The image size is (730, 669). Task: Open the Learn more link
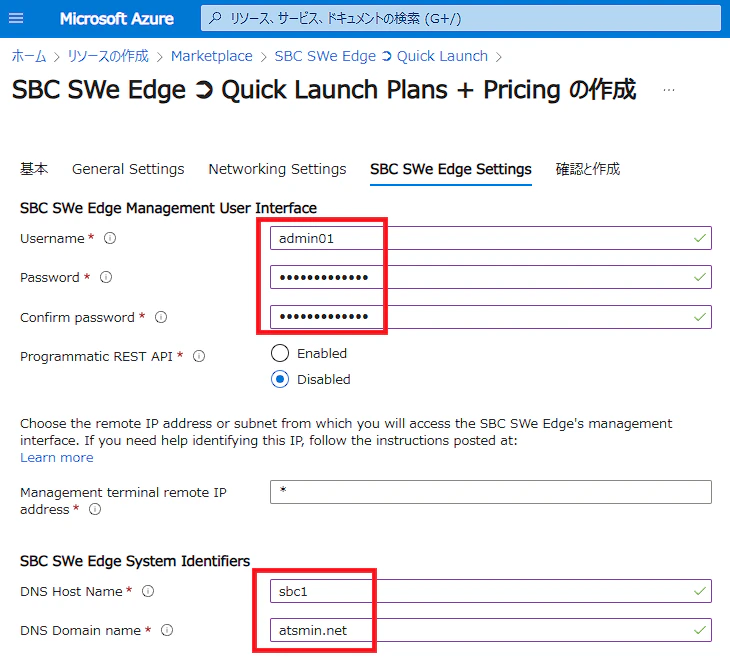coord(57,458)
